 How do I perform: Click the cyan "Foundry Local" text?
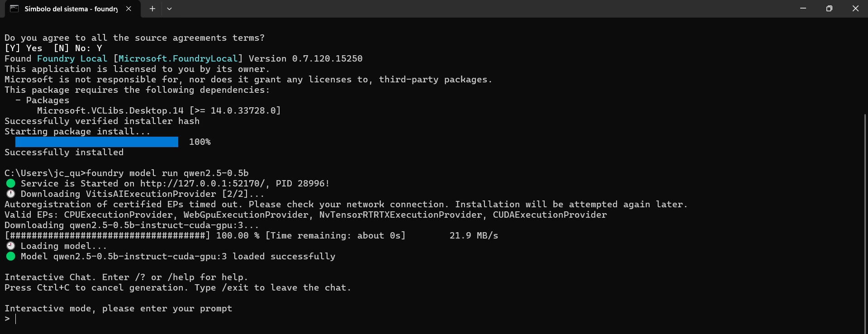pyautogui.click(x=72, y=58)
